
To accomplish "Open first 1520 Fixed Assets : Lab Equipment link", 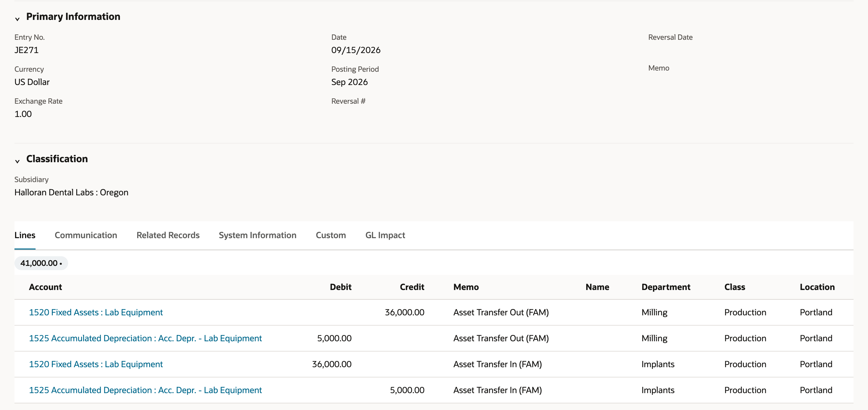I will click(x=96, y=312).
